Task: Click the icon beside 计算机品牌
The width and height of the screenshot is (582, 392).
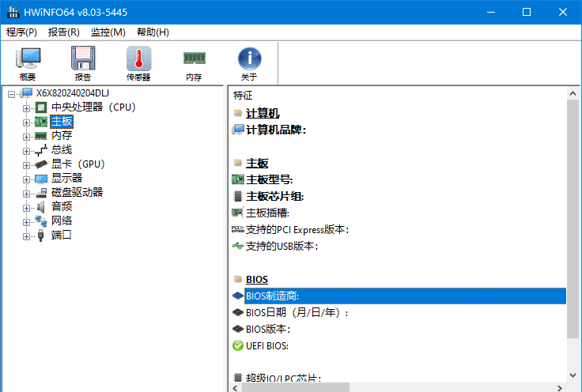Action: [237, 130]
